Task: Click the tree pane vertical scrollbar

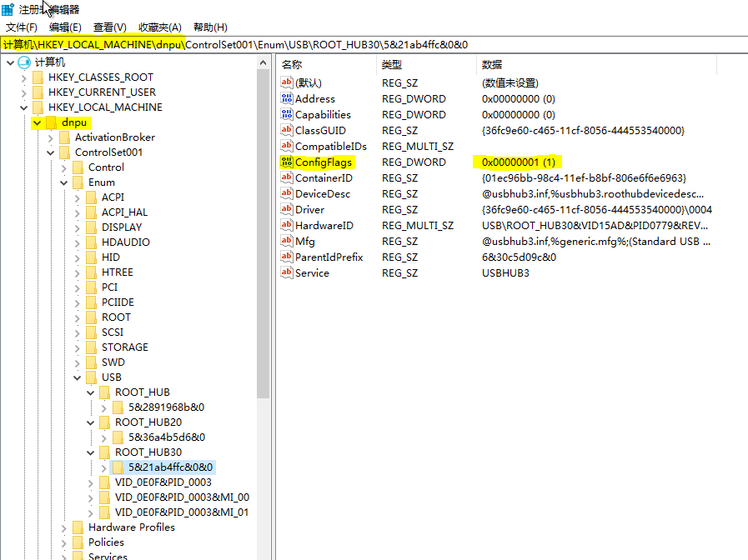Action: [264, 250]
